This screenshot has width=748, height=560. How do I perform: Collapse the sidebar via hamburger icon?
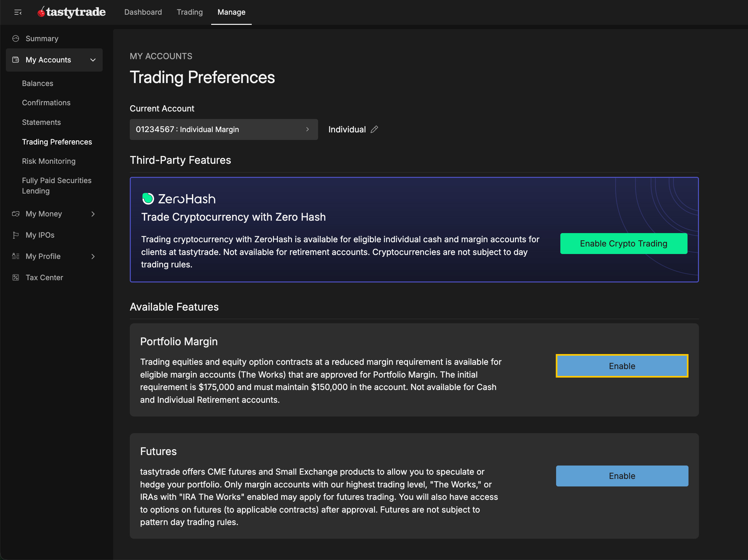[x=18, y=12]
